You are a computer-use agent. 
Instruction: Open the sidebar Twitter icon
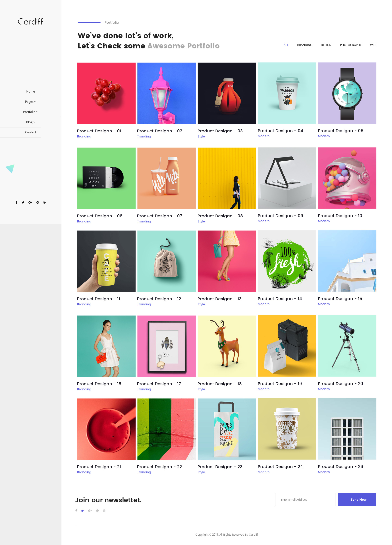pos(23,202)
